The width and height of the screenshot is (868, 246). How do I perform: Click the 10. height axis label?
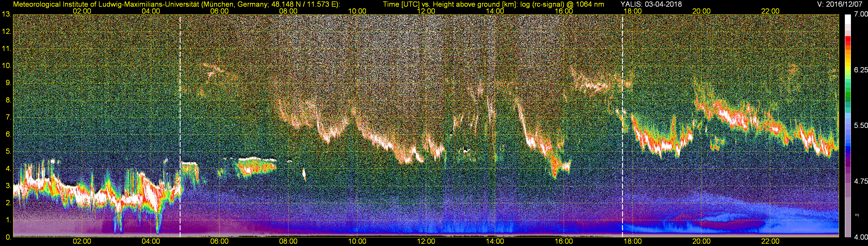tap(7, 66)
